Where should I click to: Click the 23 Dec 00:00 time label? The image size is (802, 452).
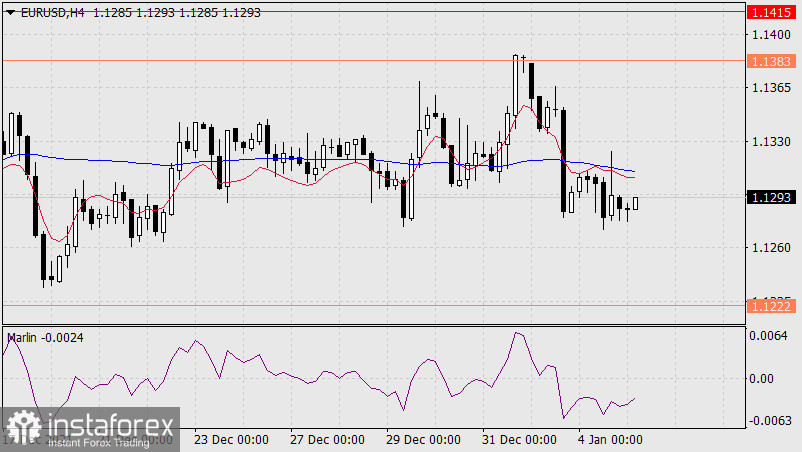pos(231,440)
